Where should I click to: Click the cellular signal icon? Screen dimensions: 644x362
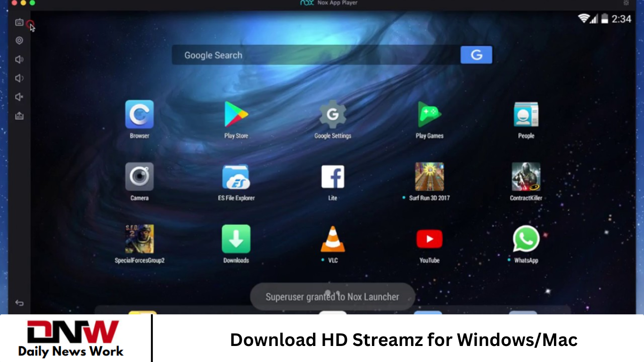point(594,19)
